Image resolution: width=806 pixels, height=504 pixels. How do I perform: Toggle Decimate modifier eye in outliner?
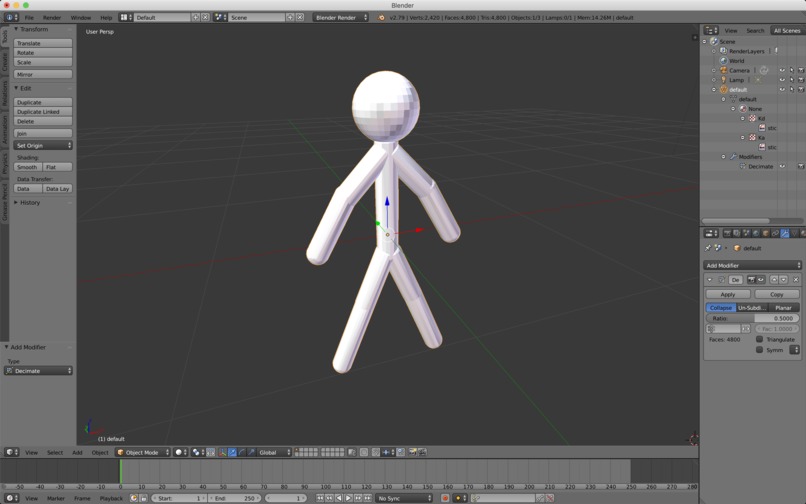point(782,166)
